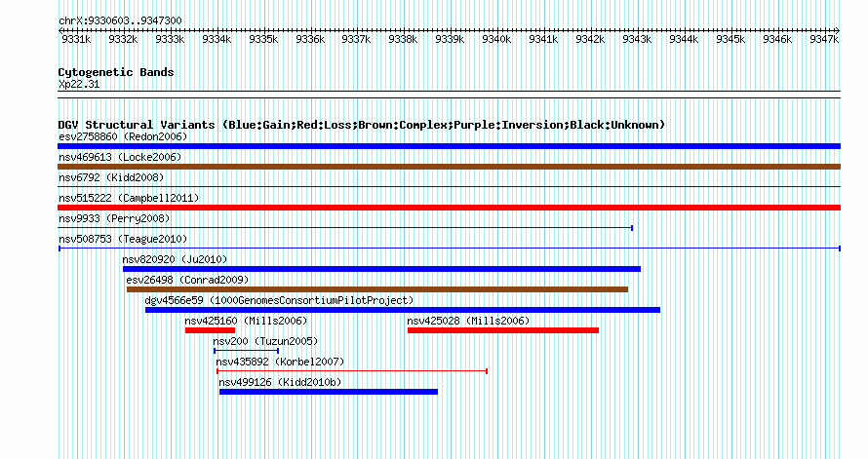Select the nsv9933 (Perry2008) variant line
This screenshot has height=459, width=868.
coord(345,228)
